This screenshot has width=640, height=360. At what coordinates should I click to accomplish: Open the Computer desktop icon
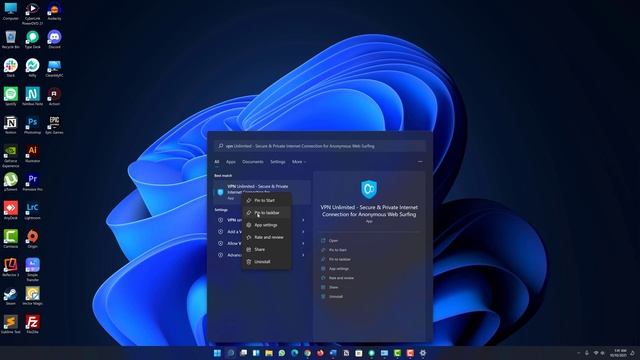[11, 11]
